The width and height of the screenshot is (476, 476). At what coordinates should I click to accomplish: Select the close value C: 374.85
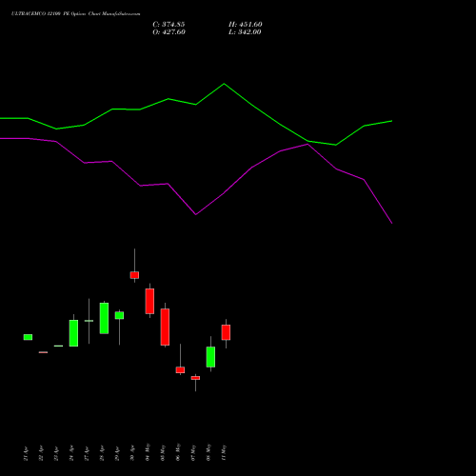pos(169,25)
